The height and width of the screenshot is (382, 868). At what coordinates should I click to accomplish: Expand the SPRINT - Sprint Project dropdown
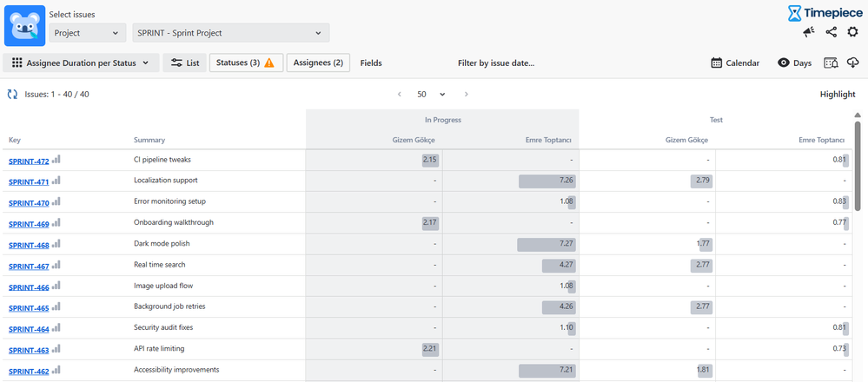(231, 33)
